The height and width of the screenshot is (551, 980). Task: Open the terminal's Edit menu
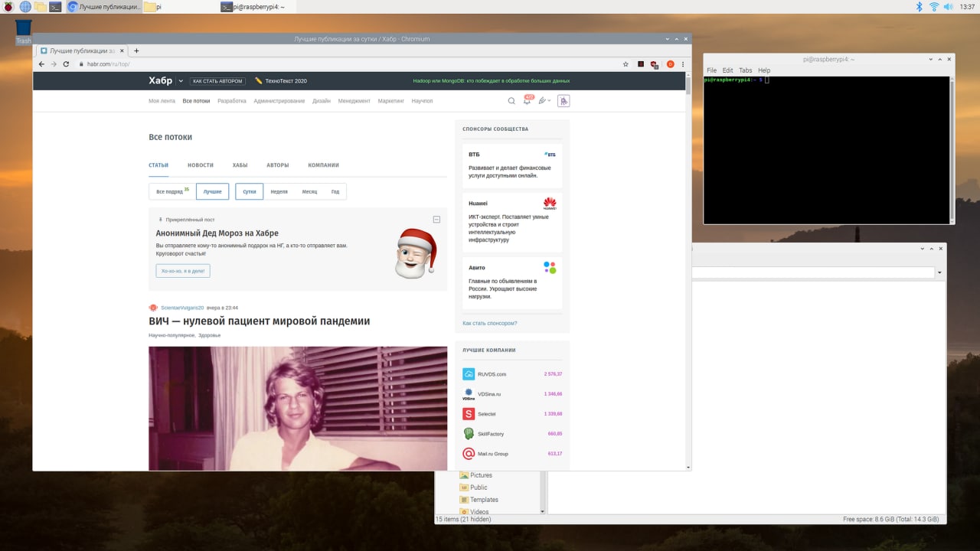[727, 70]
